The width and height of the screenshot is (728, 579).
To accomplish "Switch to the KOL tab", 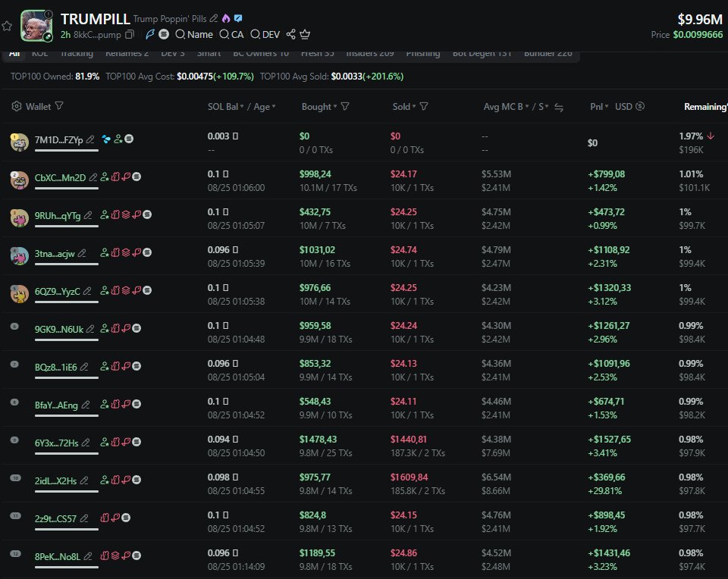I will (x=40, y=54).
